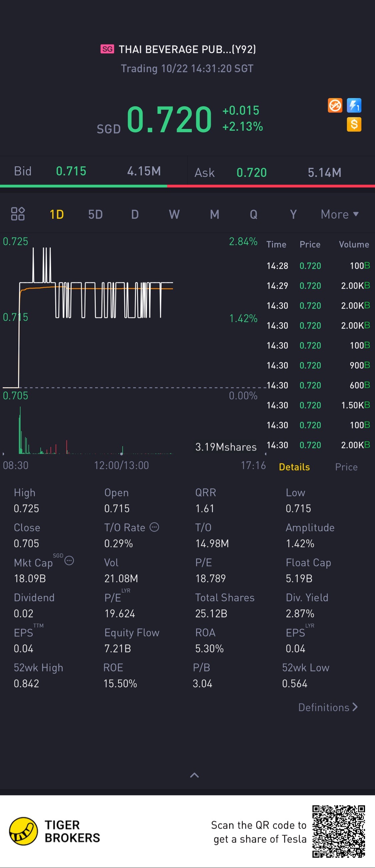Switch to the M monthly chart tab
The width and height of the screenshot is (375, 868).
[x=215, y=214]
